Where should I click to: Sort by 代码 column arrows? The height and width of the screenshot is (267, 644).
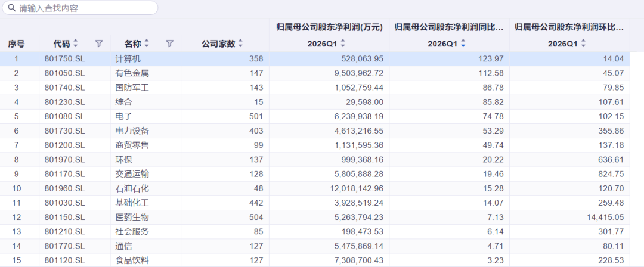(75, 44)
